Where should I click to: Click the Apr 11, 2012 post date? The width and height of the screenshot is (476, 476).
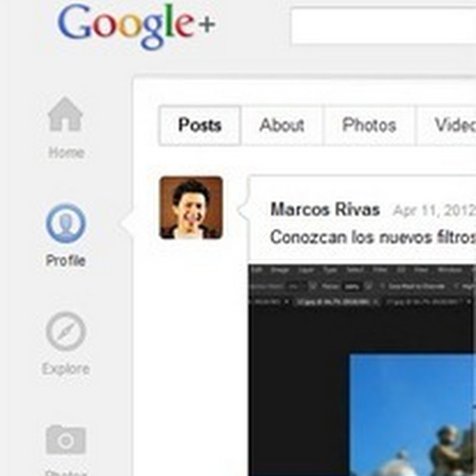click(434, 211)
